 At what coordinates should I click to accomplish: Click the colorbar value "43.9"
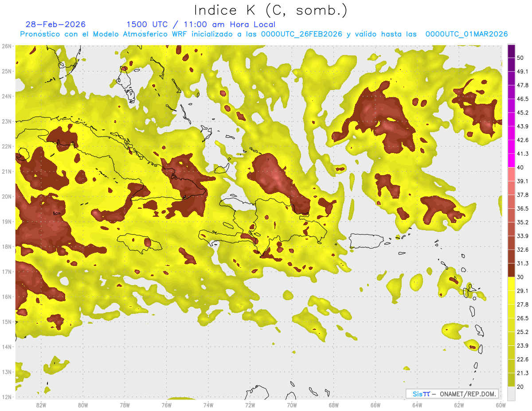click(x=522, y=126)
